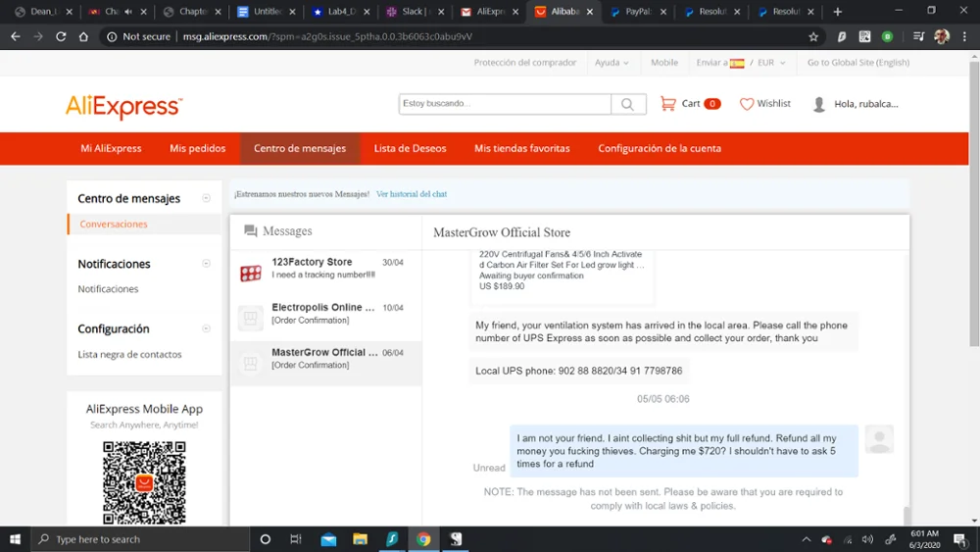Open a new browser tab with plus
This screenshot has width=980, height=552.
tap(838, 12)
